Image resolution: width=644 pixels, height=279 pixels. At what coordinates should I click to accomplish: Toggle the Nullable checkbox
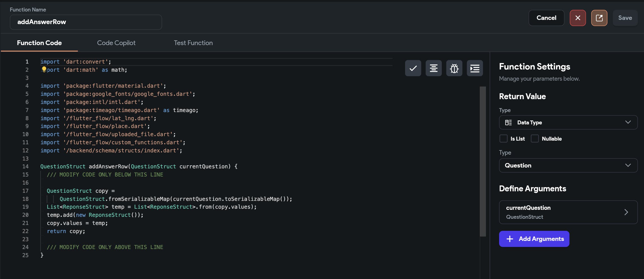(535, 139)
